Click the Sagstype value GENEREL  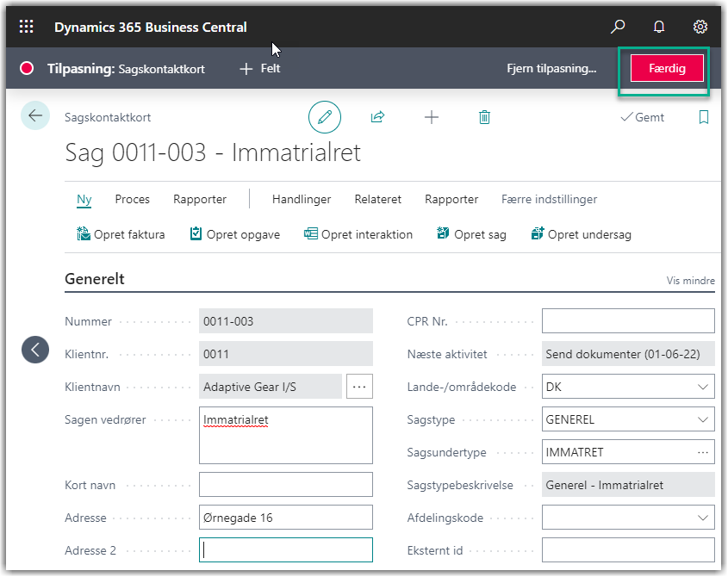click(x=570, y=419)
